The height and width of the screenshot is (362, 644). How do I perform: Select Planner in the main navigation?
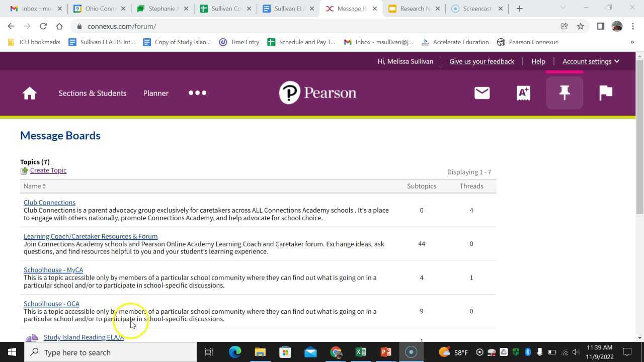[155, 93]
